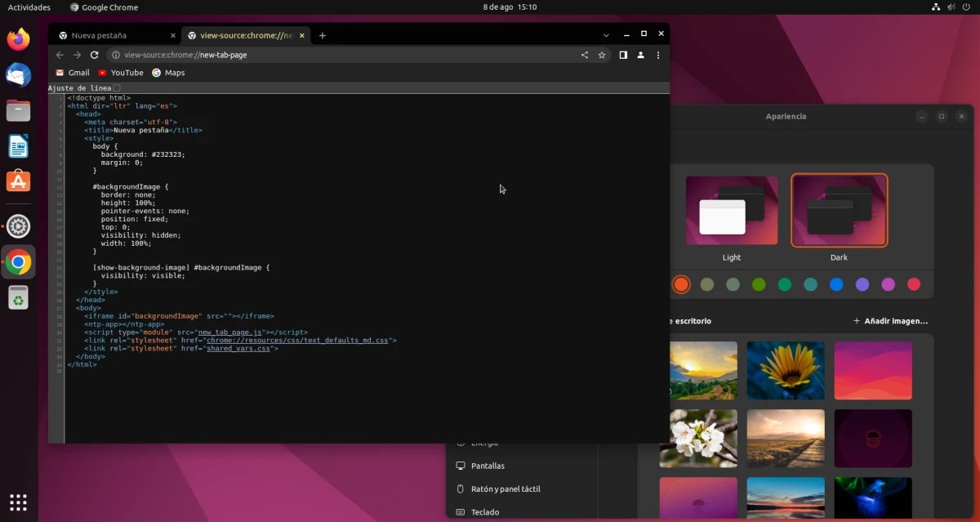Image resolution: width=980 pixels, height=522 pixels.
Task: Reload the view-source page
Action: click(94, 55)
